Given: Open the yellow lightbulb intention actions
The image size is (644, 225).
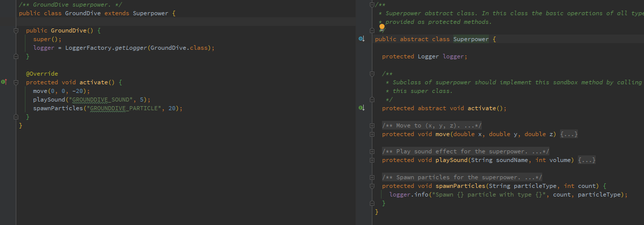Looking at the screenshot, I should click(382, 27).
